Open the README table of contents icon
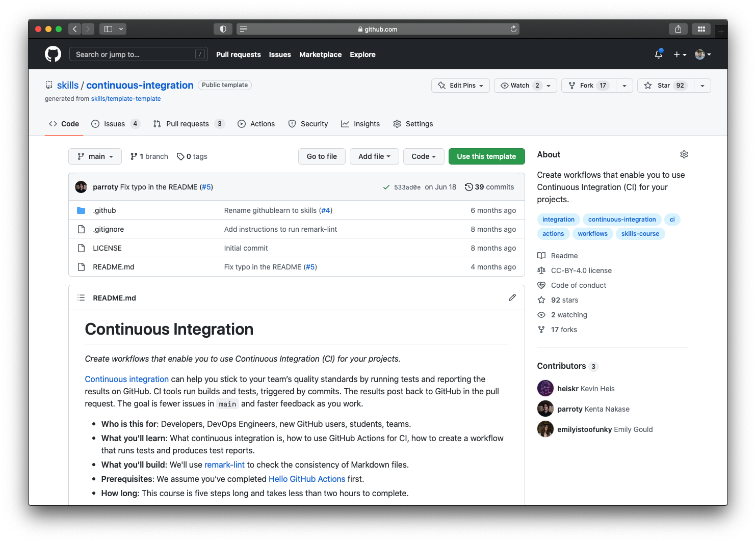 [81, 297]
